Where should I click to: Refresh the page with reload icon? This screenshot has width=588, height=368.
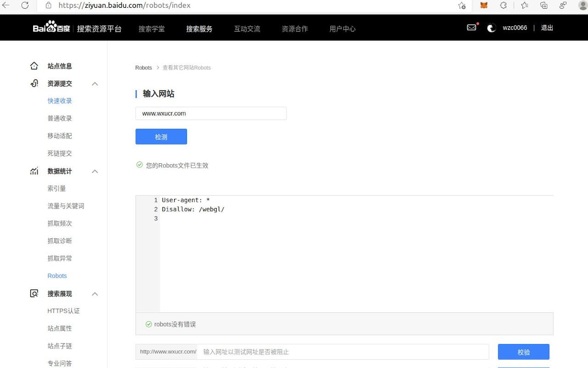tap(25, 6)
